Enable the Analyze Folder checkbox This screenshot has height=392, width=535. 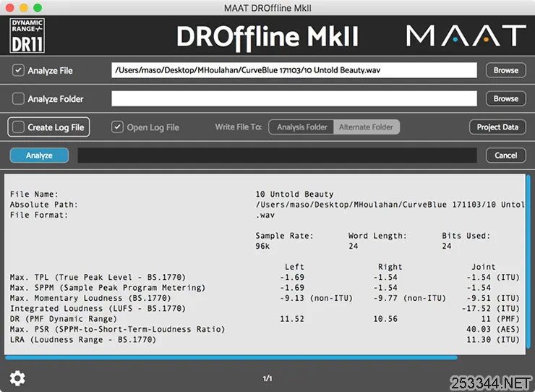coord(18,98)
